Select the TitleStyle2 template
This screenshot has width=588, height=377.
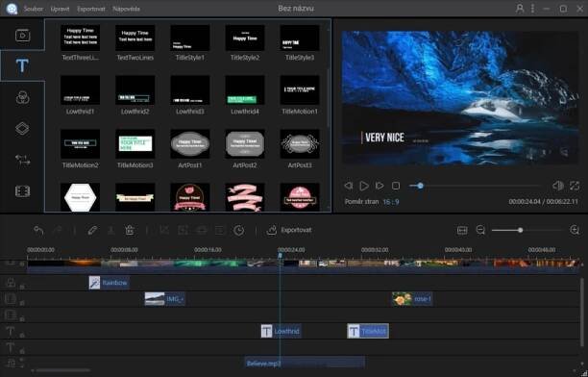click(245, 38)
